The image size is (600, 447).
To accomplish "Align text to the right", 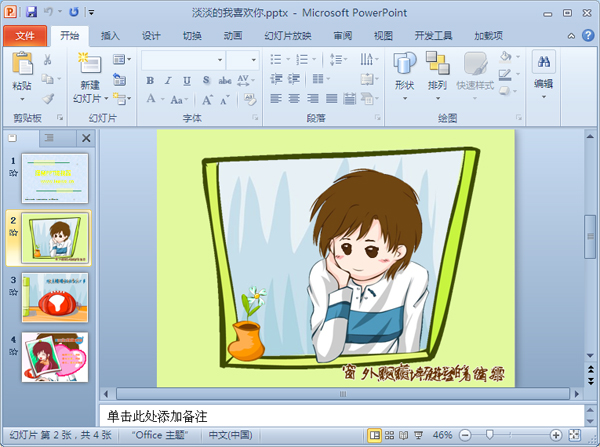I will click(x=313, y=99).
